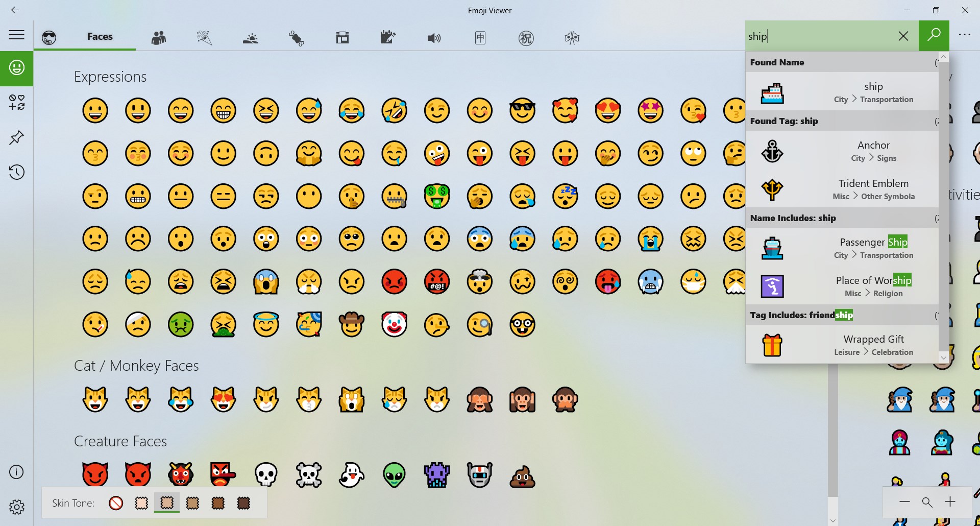Select the lightest skin tone swatch
The image size is (980, 526).
point(141,504)
